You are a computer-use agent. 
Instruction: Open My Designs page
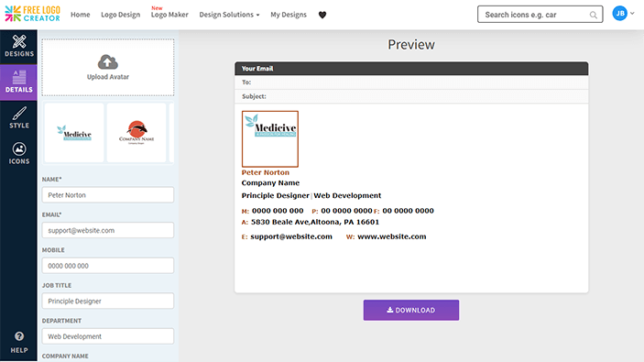289,15
